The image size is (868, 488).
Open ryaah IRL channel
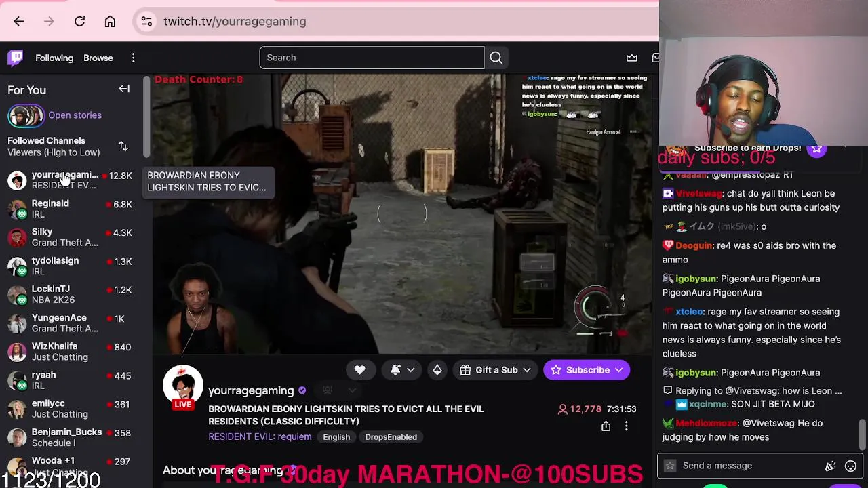(x=71, y=380)
